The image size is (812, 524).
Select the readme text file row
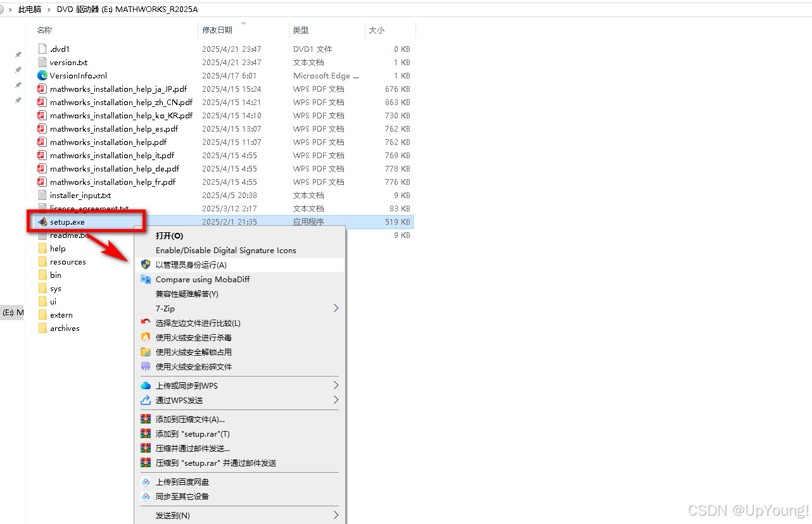point(224,235)
